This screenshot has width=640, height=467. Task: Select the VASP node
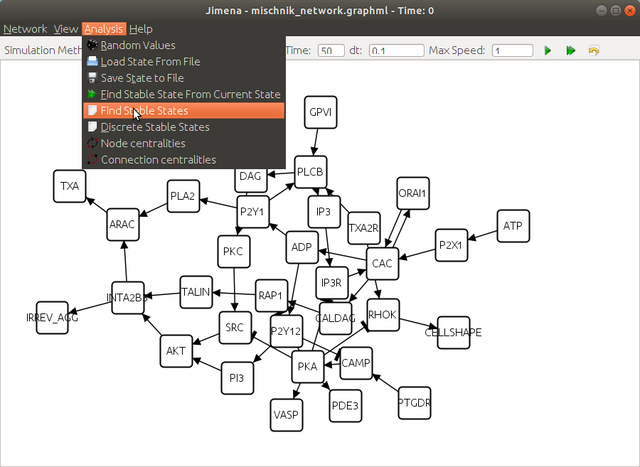coord(287,415)
